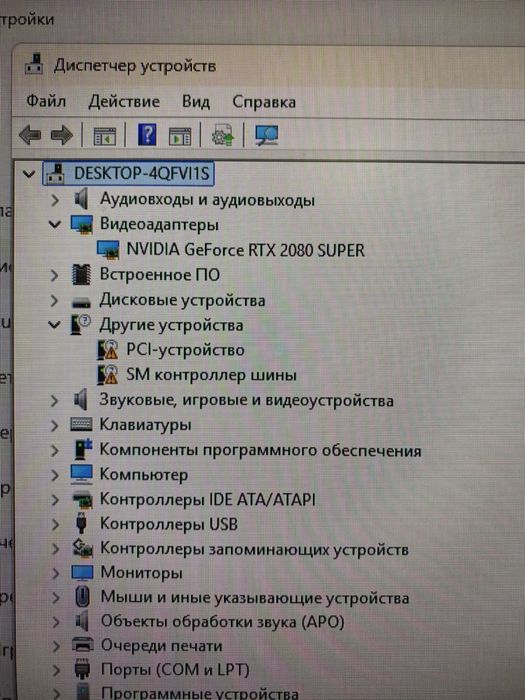Click the Контроллеры запоминающих устройств icon
525x700 pixels.
point(83,548)
